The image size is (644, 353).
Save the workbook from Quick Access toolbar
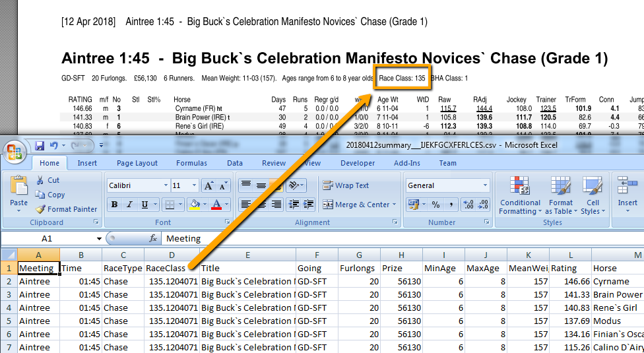40,145
